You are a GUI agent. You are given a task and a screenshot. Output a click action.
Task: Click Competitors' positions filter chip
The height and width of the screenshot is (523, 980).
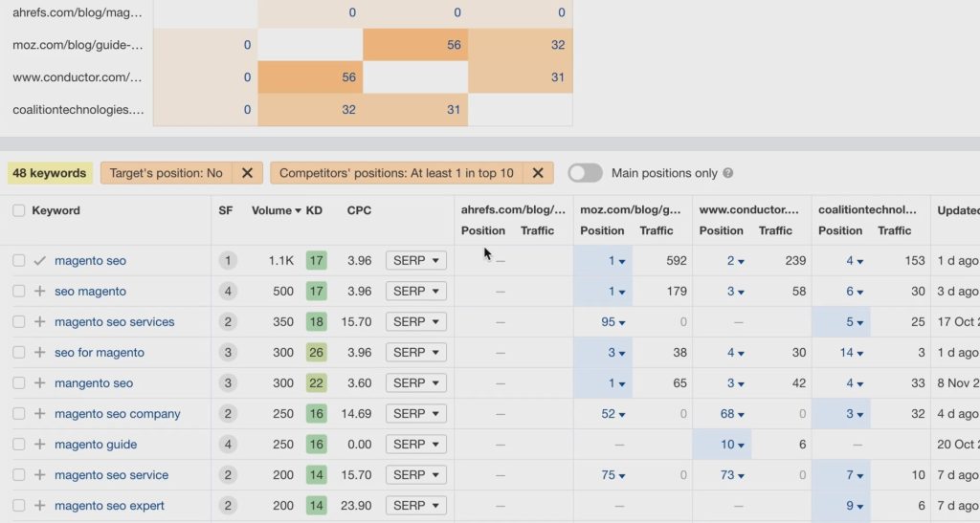(x=397, y=173)
